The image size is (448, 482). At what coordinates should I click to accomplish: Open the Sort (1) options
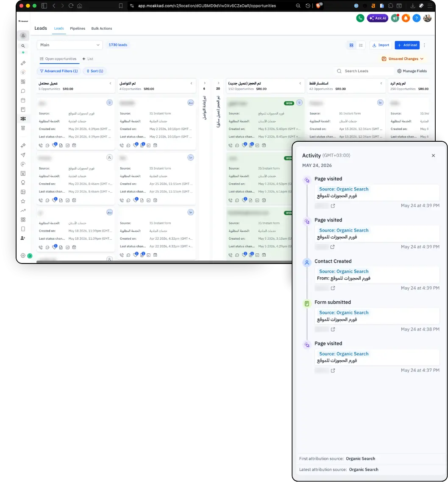(x=95, y=71)
